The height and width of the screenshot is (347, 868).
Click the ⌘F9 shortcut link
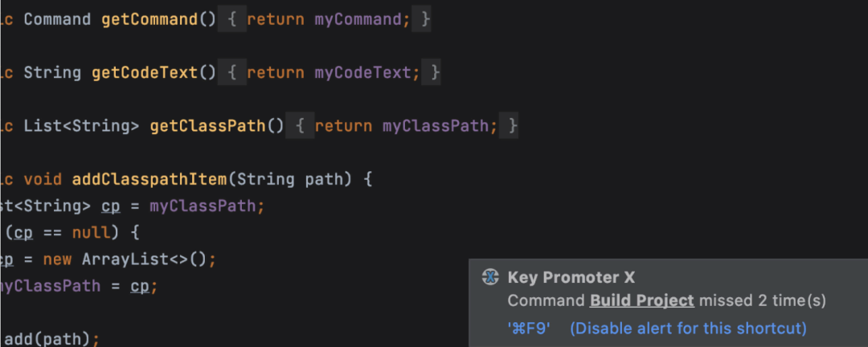click(529, 329)
